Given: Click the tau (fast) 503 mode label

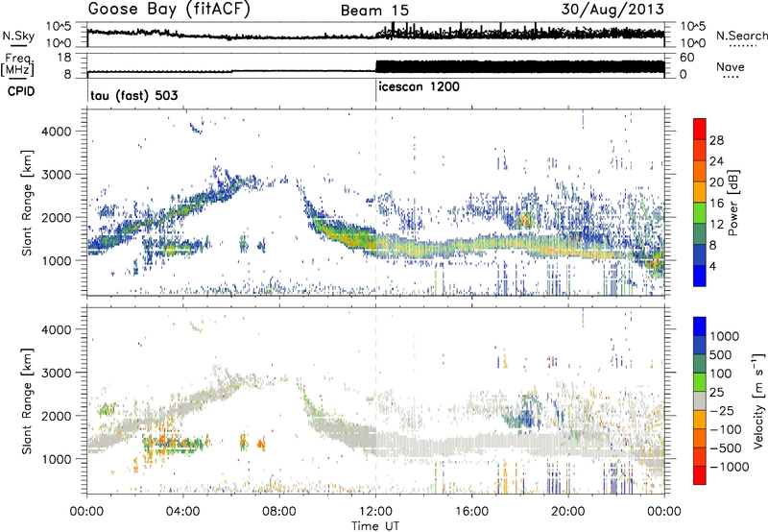Looking at the screenshot, I should (x=134, y=95).
